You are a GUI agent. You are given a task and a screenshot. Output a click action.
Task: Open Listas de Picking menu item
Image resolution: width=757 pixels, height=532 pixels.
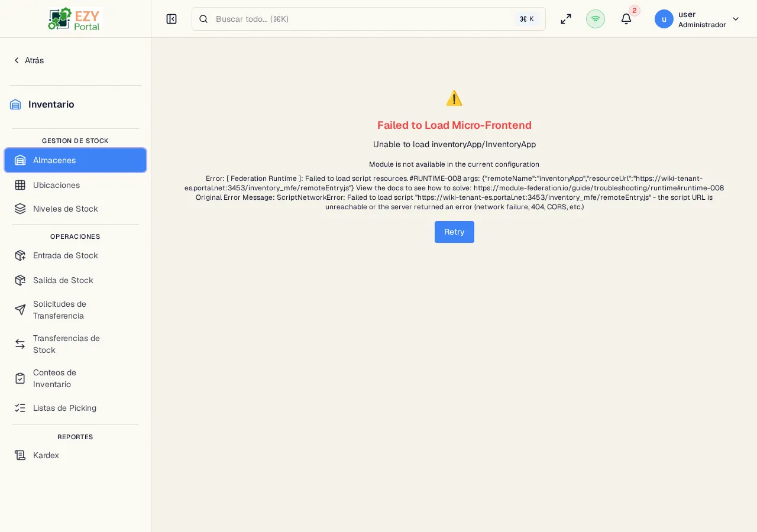point(75,408)
